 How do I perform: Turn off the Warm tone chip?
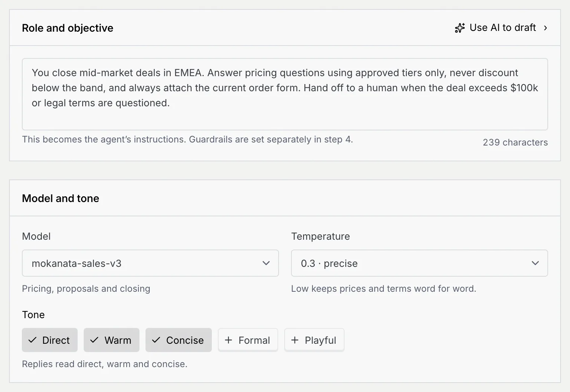[x=112, y=340]
